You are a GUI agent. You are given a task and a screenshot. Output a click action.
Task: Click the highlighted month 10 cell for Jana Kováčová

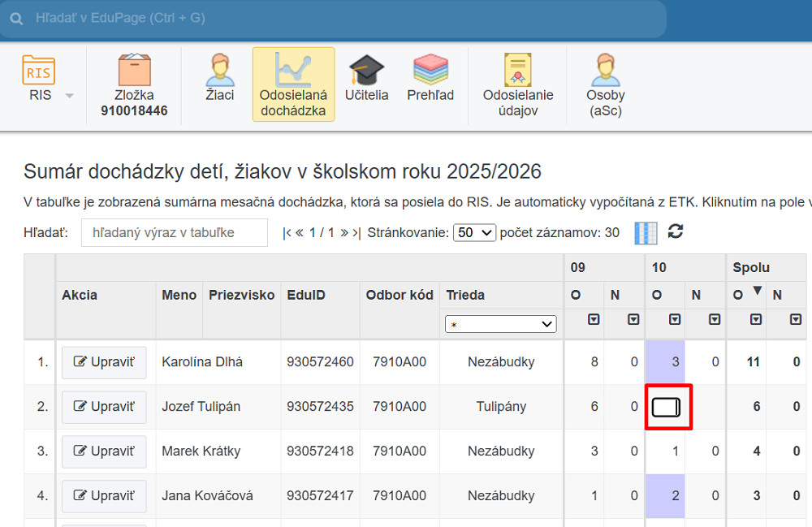[x=665, y=496]
